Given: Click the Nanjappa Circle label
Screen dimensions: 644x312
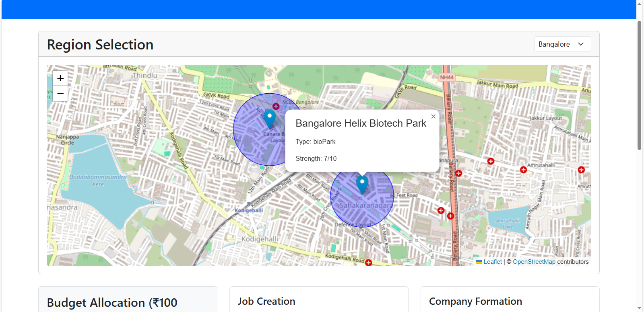Looking at the screenshot, I should pyautogui.click(x=67, y=140).
